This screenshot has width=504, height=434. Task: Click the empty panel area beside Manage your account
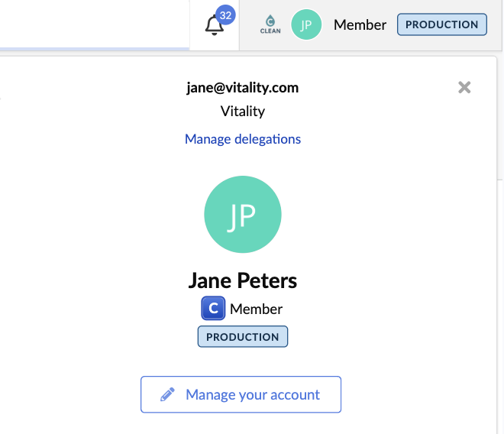pos(420,395)
